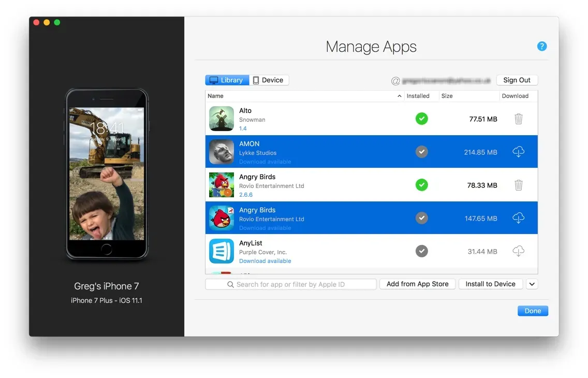Image resolution: width=588 pixels, height=378 pixels.
Task: Click the AMON app icon
Action: tap(222, 152)
